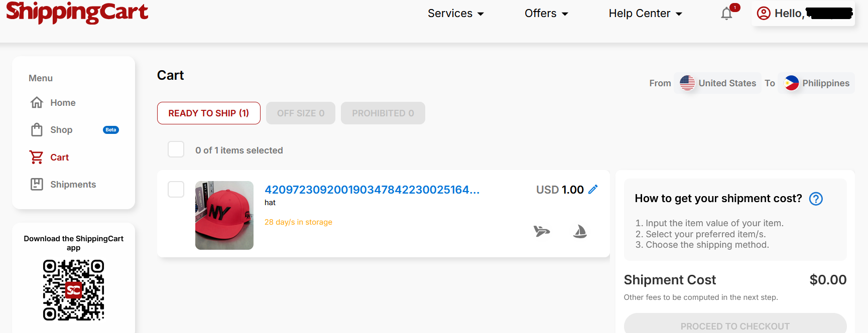Viewport: 868px width, 333px height.
Task: Open the Shop section with the bag icon
Action: coord(37,129)
